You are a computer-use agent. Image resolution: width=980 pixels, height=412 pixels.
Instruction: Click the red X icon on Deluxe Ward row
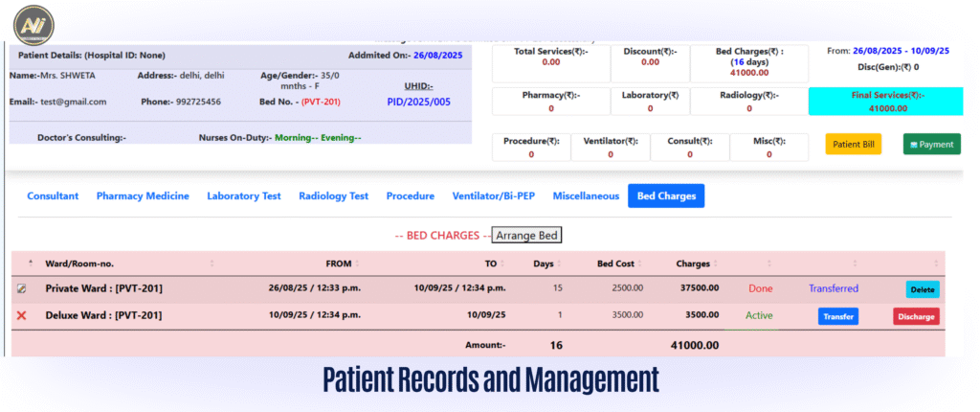(x=21, y=315)
